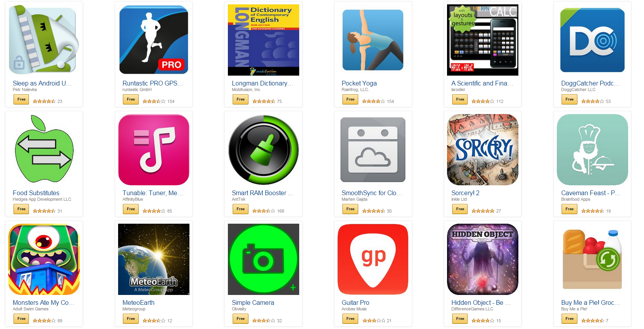Open the Food Substitutes green apple icon
Viewport: 644px width, 329px height.
pyautogui.click(x=44, y=149)
